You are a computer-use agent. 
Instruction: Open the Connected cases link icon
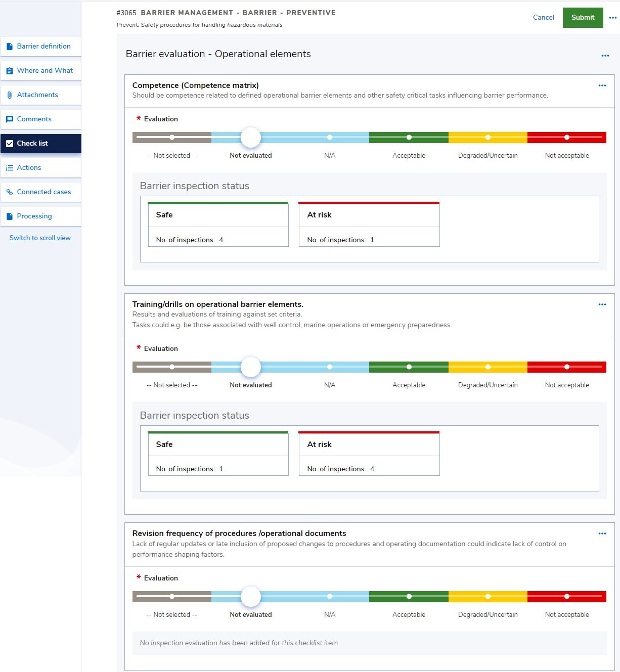[x=10, y=192]
